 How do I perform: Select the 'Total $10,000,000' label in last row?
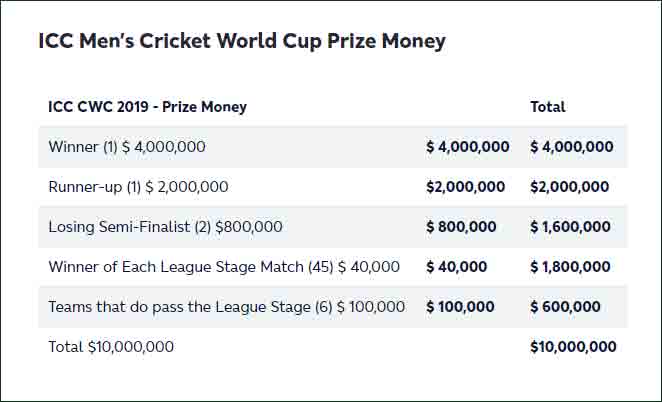pos(111,347)
